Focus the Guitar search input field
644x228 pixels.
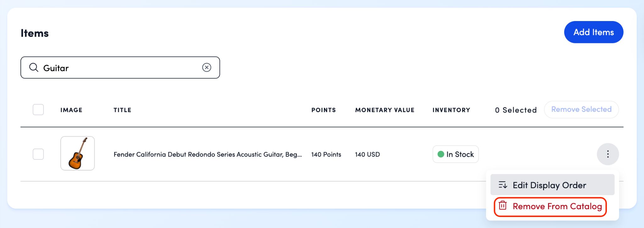pyautogui.click(x=119, y=68)
